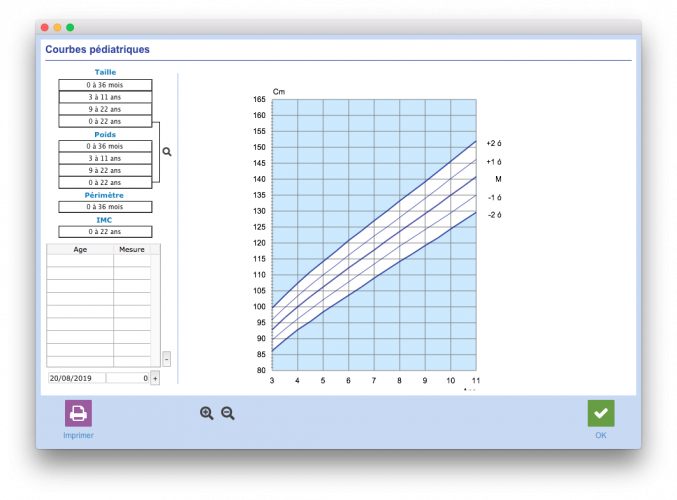Image resolution: width=677 pixels, height=500 pixels.
Task: Select Taille 3 à 11 ans curve
Action: [105, 97]
